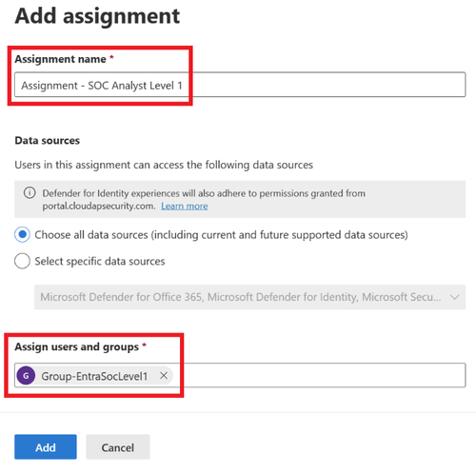
Task: Click into the Assignment name text field
Action: click(x=240, y=85)
